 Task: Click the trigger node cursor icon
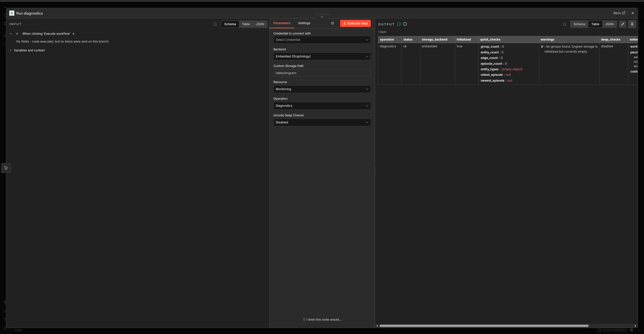pos(17,34)
